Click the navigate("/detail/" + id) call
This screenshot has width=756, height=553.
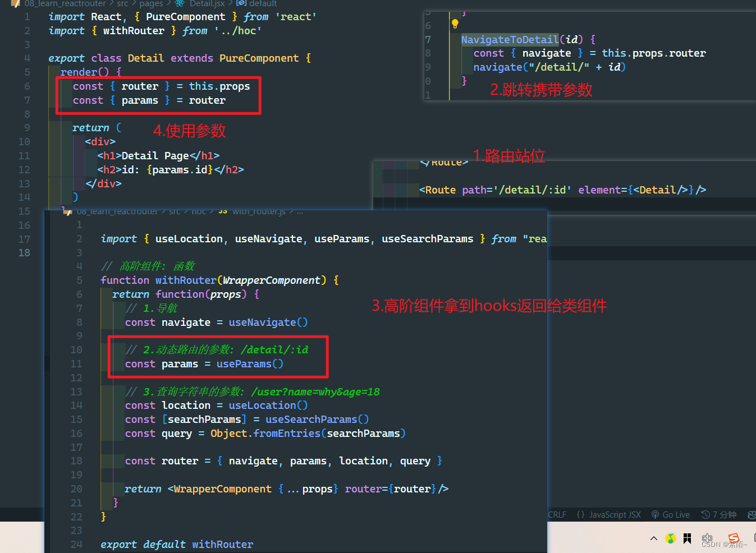549,67
